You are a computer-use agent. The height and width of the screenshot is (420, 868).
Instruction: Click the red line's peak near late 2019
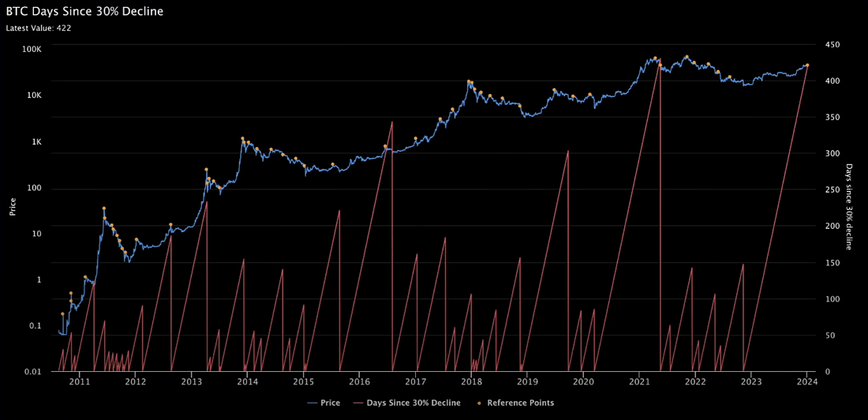coord(568,150)
